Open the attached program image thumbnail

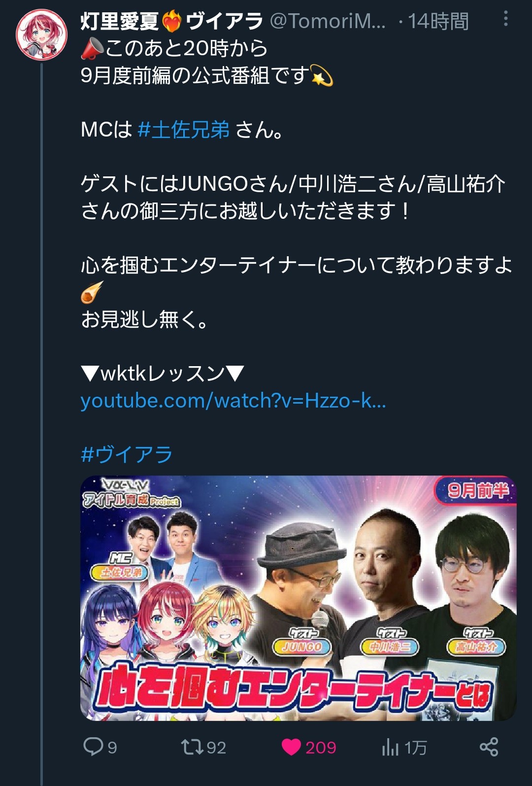(299, 598)
